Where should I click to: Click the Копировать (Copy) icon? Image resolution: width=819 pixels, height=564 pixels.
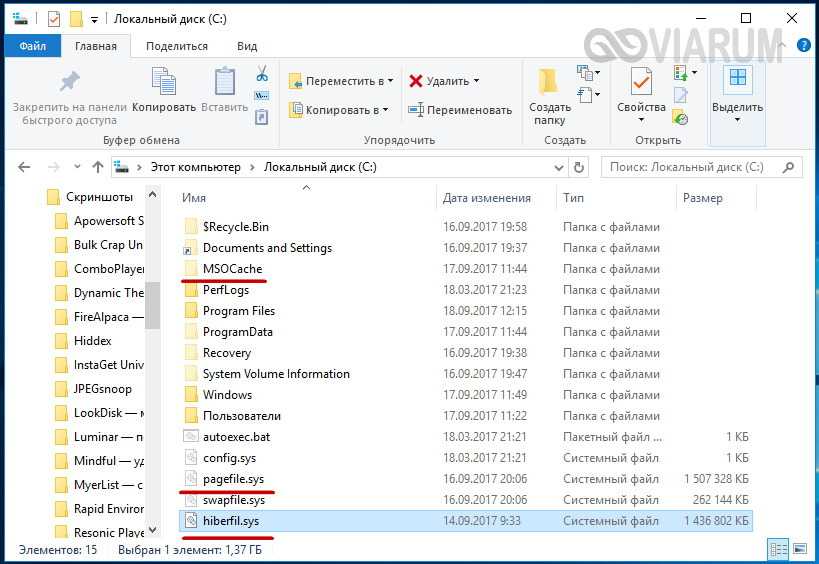[x=164, y=81]
